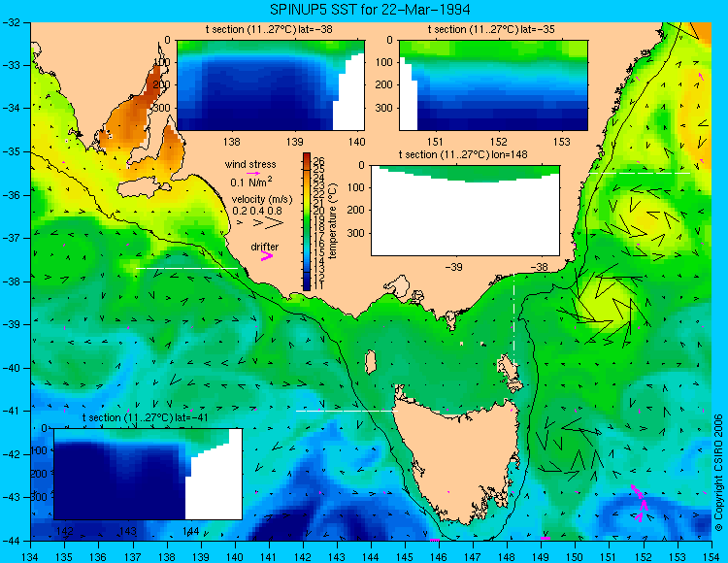Open the lon=148 temperature section inset plot

pyautogui.click(x=465, y=211)
